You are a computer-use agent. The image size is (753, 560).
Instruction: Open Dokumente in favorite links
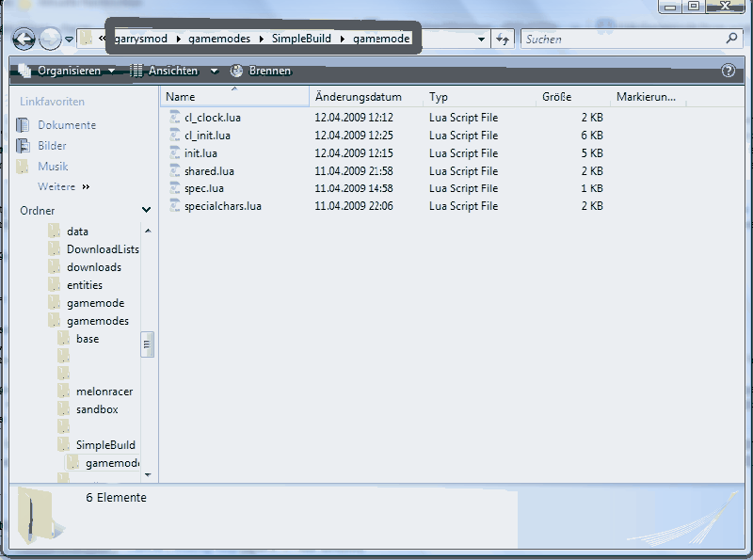(x=66, y=125)
